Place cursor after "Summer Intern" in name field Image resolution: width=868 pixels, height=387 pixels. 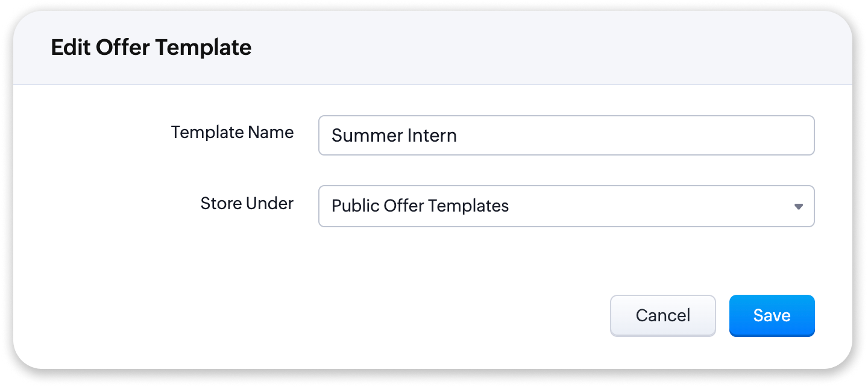[x=459, y=136]
